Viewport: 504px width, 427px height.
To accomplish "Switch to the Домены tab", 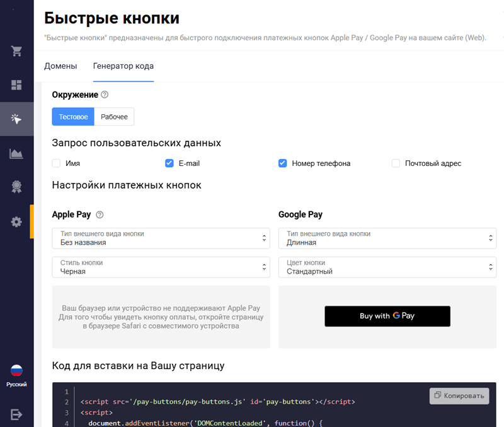I will point(60,65).
